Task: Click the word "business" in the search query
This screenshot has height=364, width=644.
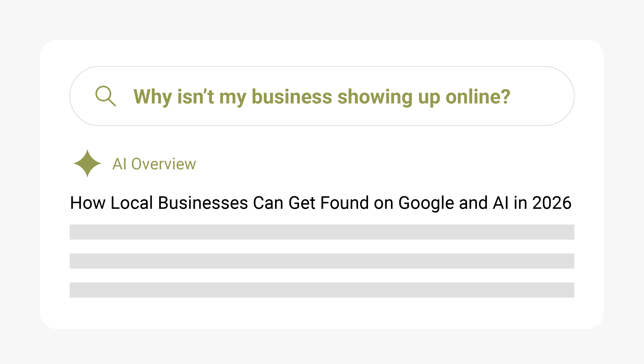Action: click(x=292, y=97)
